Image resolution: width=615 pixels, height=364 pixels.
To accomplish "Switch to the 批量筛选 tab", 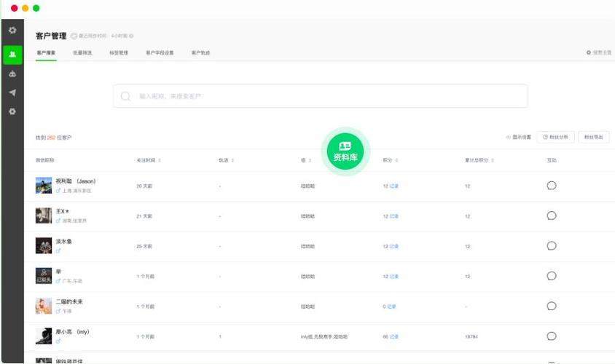I will click(x=82, y=53).
